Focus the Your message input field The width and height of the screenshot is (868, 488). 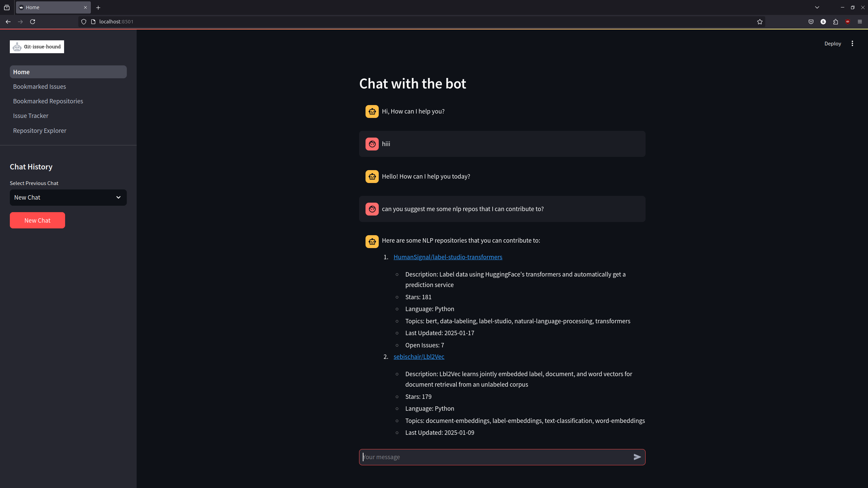point(495,457)
